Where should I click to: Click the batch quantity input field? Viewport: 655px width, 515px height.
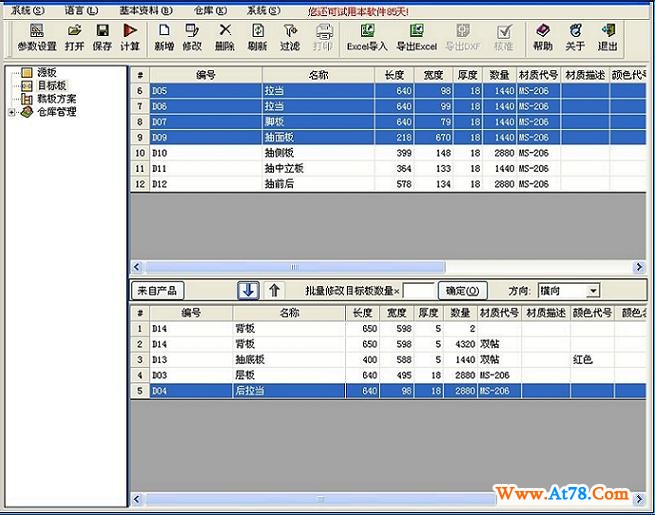coord(417,291)
